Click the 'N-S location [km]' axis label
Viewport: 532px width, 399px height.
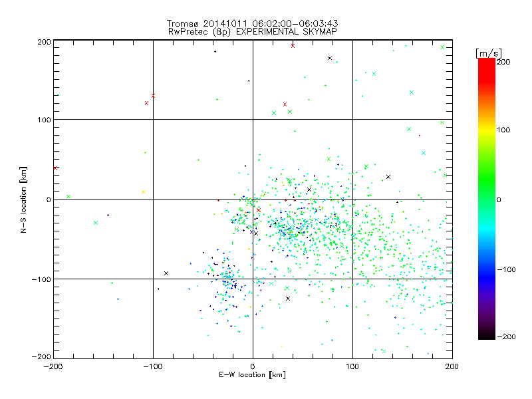pyautogui.click(x=23, y=199)
